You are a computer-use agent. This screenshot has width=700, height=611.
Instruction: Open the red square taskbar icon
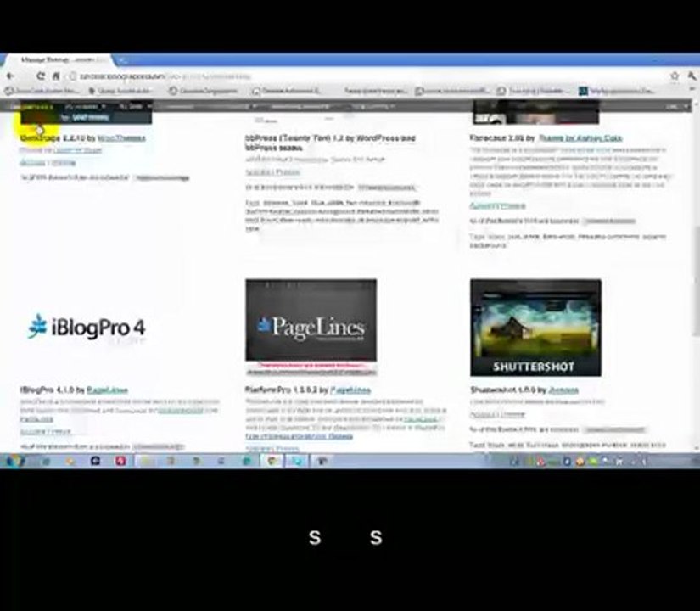[120, 461]
